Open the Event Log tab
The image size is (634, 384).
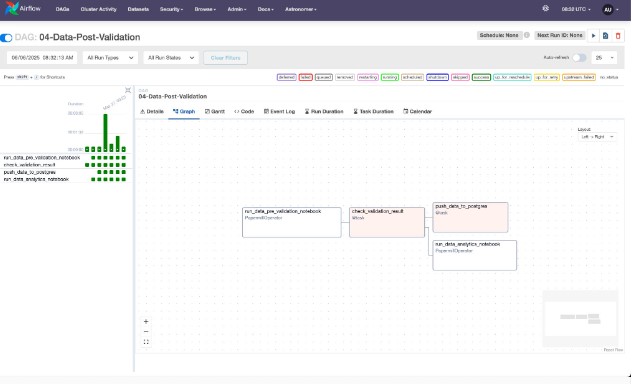point(279,112)
